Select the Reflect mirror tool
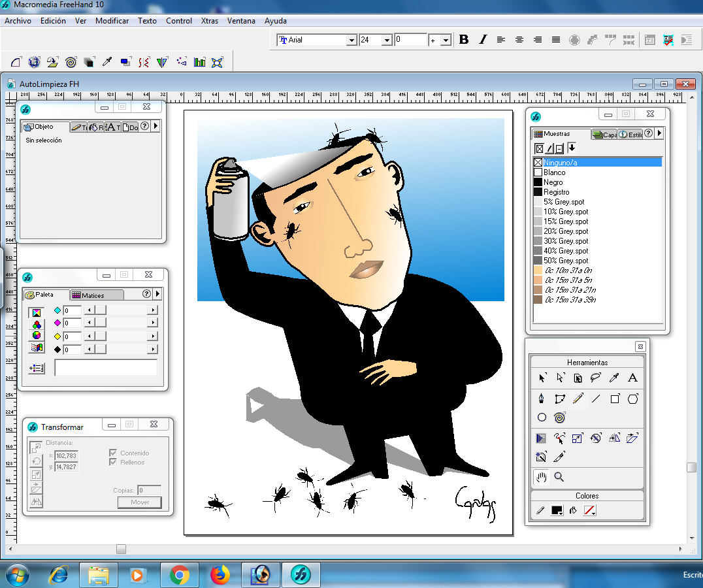The height and width of the screenshot is (588, 703). pos(614,438)
